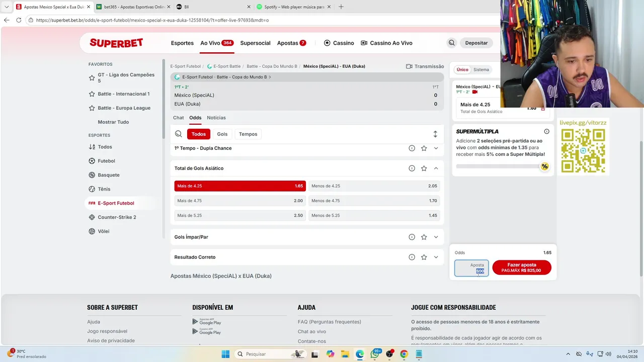Favorite the Gols Ímpar/Par market
644x362 pixels.
(x=424, y=237)
